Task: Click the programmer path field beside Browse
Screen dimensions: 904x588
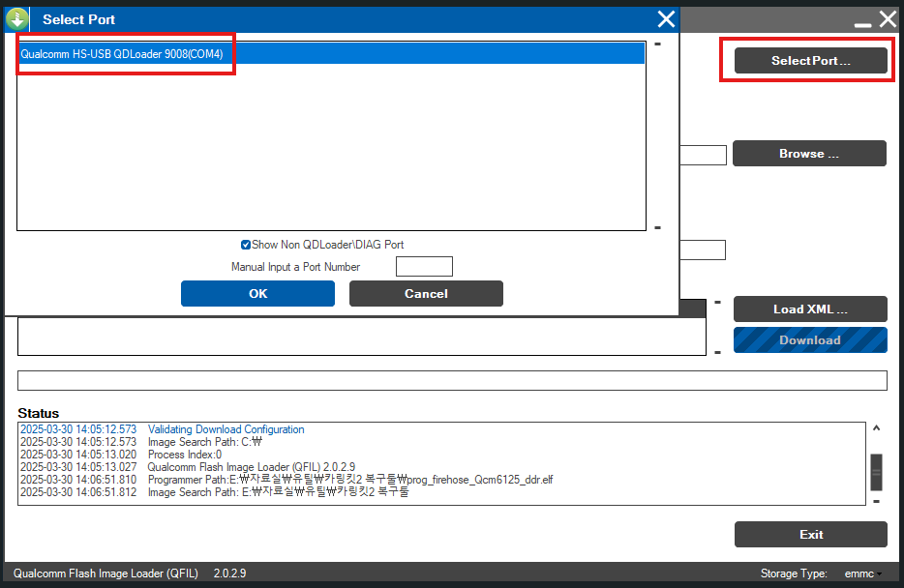Action: click(703, 156)
